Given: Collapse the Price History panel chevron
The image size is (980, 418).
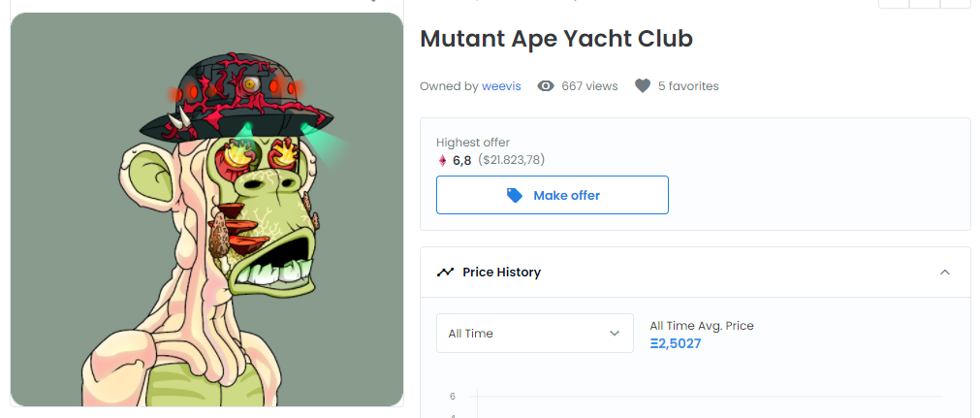Looking at the screenshot, I should pos(945,273).
